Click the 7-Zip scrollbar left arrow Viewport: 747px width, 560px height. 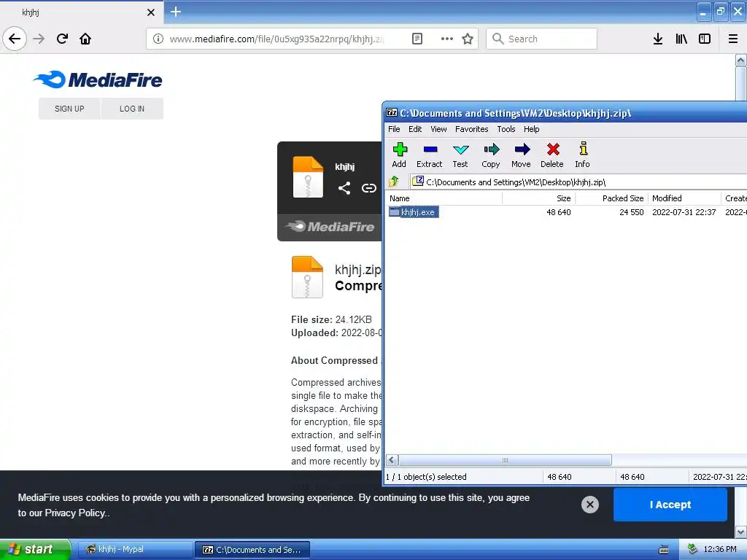pyautogui.click(x=392, y=460)
